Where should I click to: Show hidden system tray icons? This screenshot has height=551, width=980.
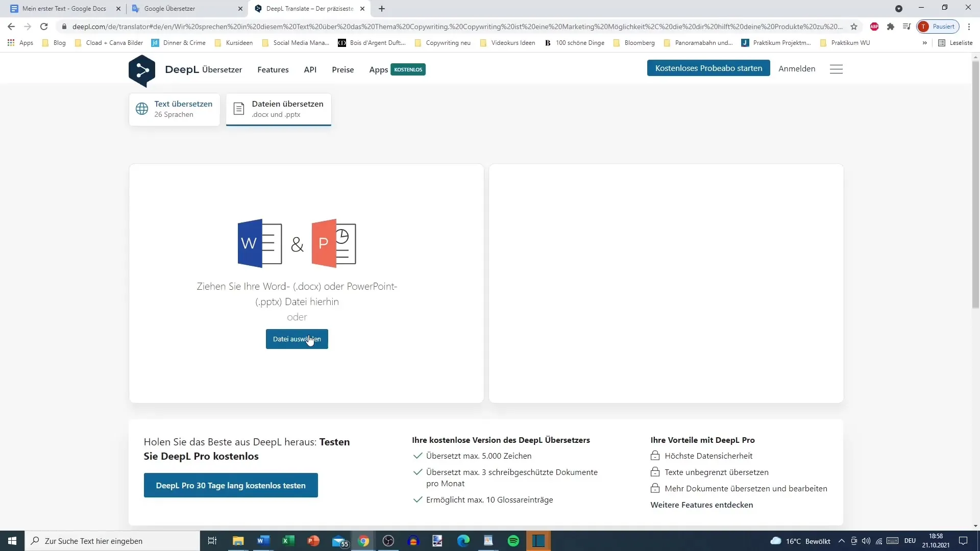tap(842, 541)
